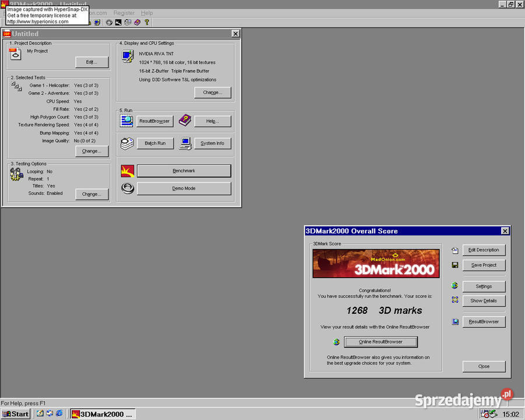Launch Demo Mode
The image size is (525, 420).
click(184, 188)
